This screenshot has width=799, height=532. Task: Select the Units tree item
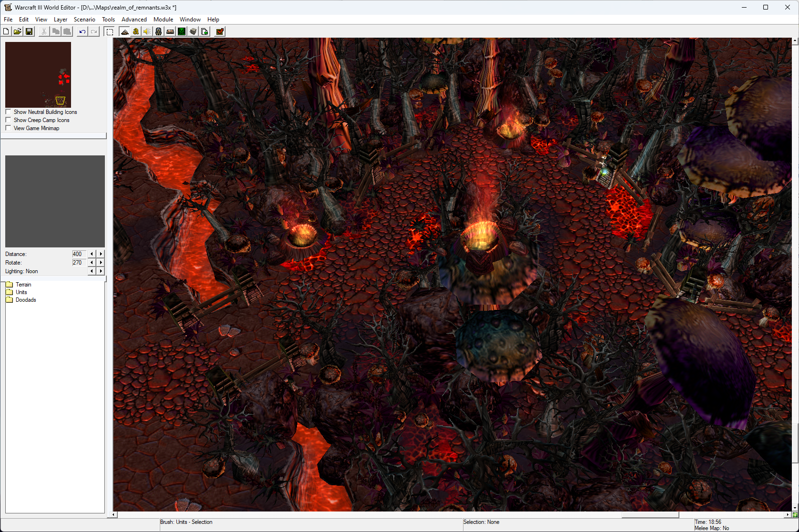click(x=21, y=292)
